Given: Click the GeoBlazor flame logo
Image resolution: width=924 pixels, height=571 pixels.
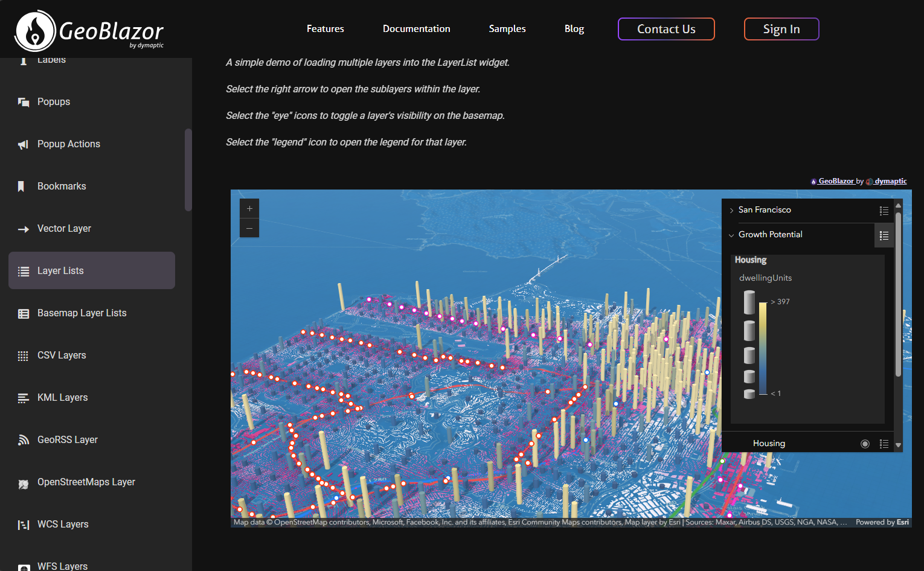Looking at the screenshot, I should click(x=36, y=31).
